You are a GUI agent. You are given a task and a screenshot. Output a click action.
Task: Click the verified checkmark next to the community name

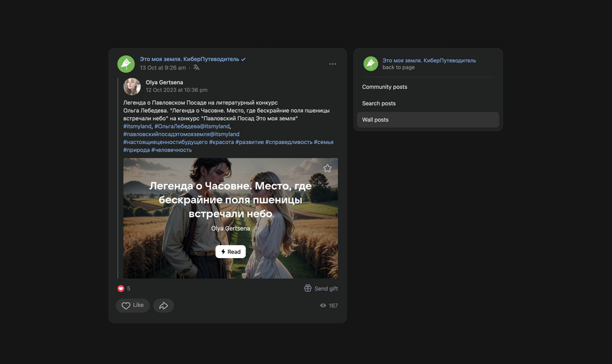[x=243, y=59]
